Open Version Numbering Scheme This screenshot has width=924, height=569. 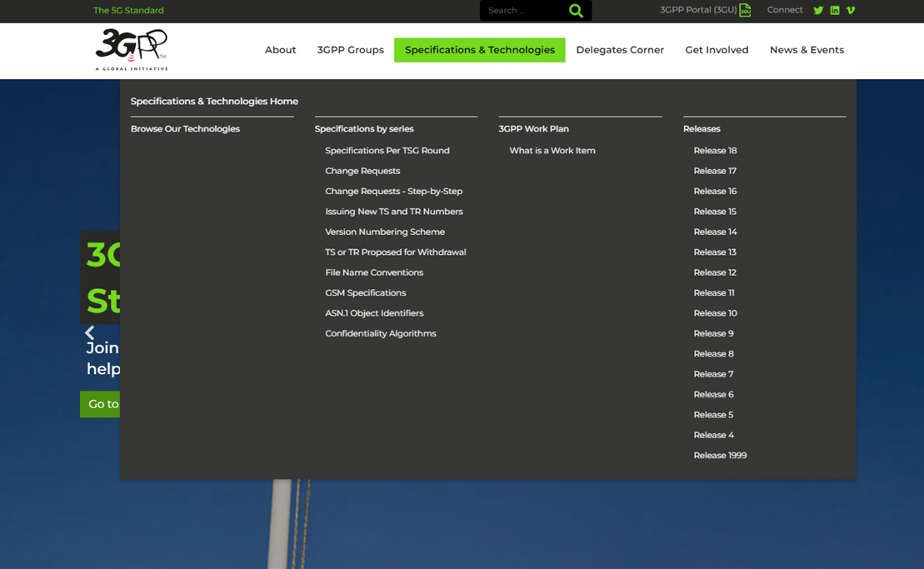pos(385,232)
